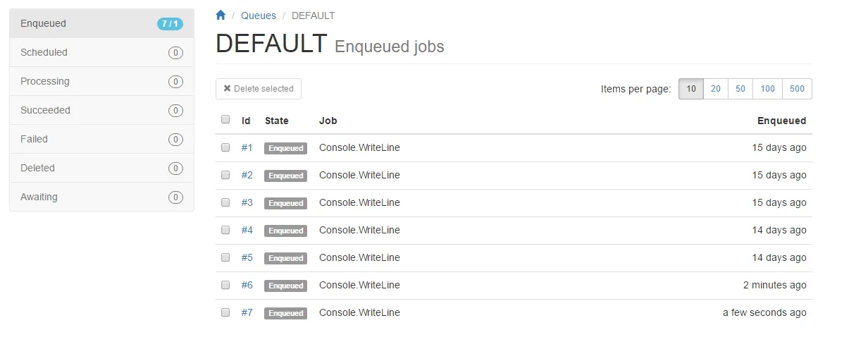
Task: Go to Succeeded jobs list
Action: coord(101,110)
